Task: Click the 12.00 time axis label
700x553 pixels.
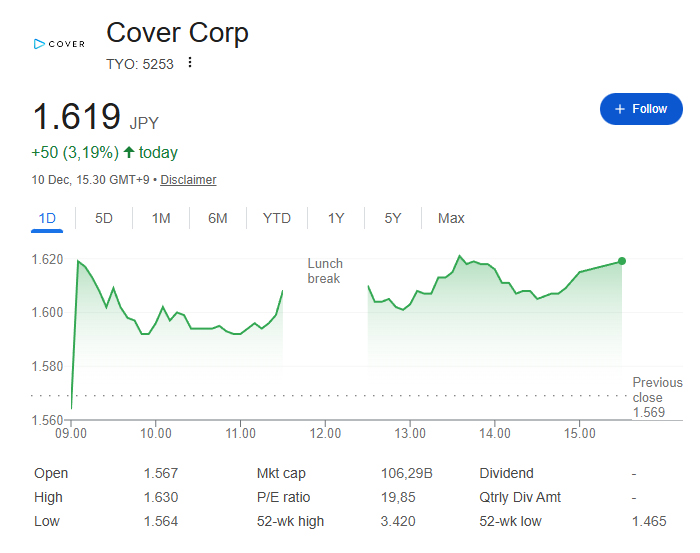Action: (x=325, y=433)
